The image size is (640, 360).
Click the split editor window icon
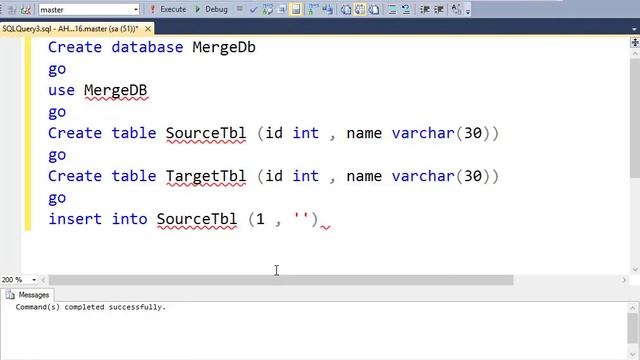[x=635, y=42]
